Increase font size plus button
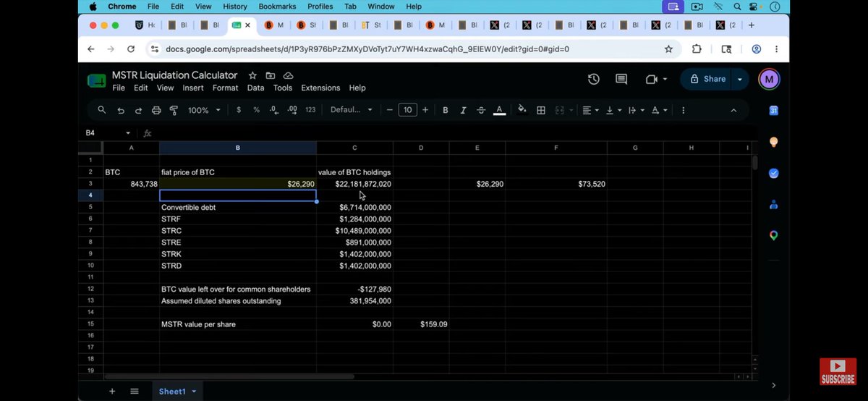The image size is (868, 401). [425, 110]
